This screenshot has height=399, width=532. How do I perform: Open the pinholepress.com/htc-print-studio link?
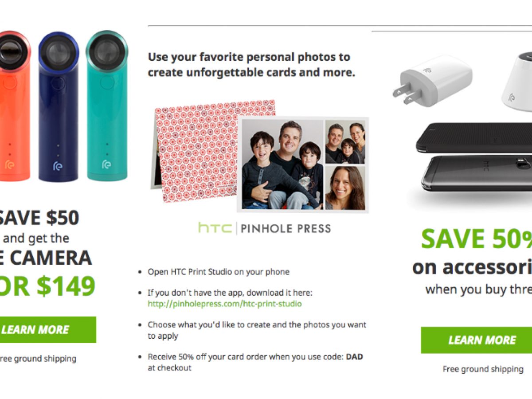click(x=225, y=304)
